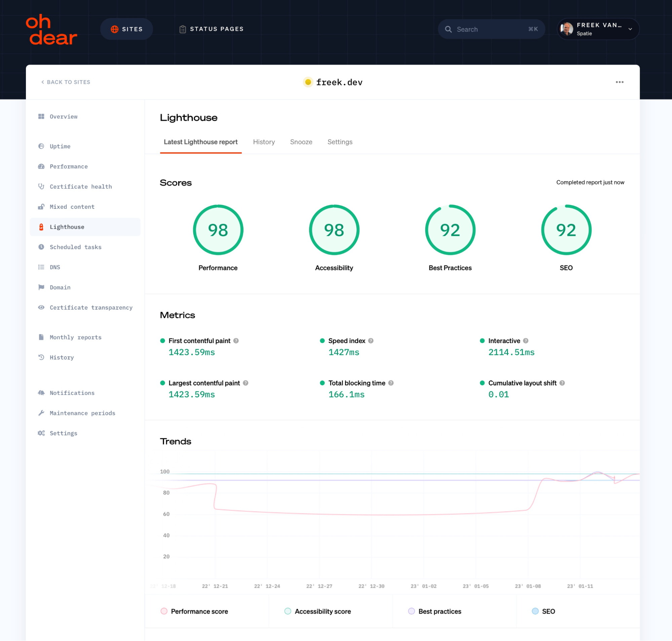Open the Notifications bell icon
The width and height of the screenshot is (672, 641).
pos(41,392)
